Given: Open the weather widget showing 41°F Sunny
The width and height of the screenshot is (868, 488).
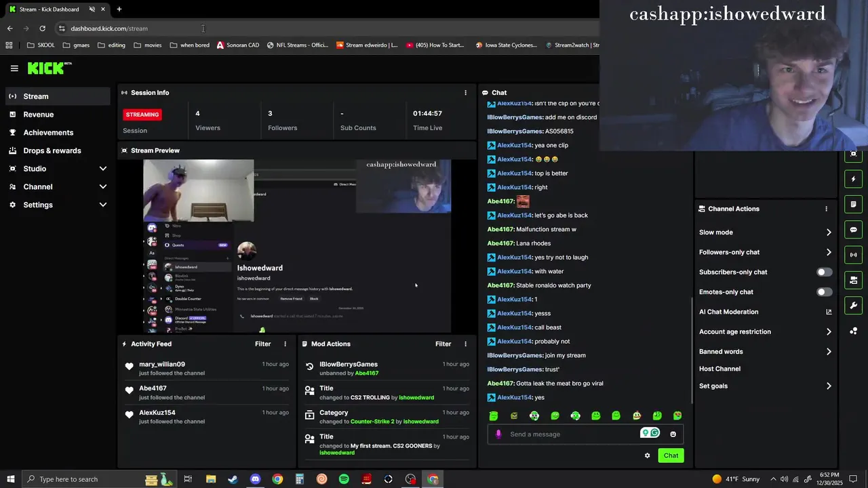Looking at the screenshot, I should coord(736,479).
